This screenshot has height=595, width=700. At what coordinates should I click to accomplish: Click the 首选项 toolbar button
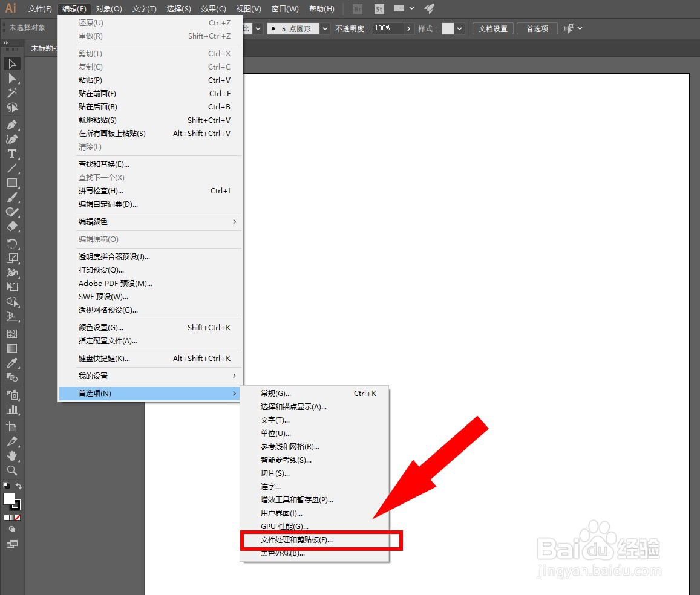537,28
